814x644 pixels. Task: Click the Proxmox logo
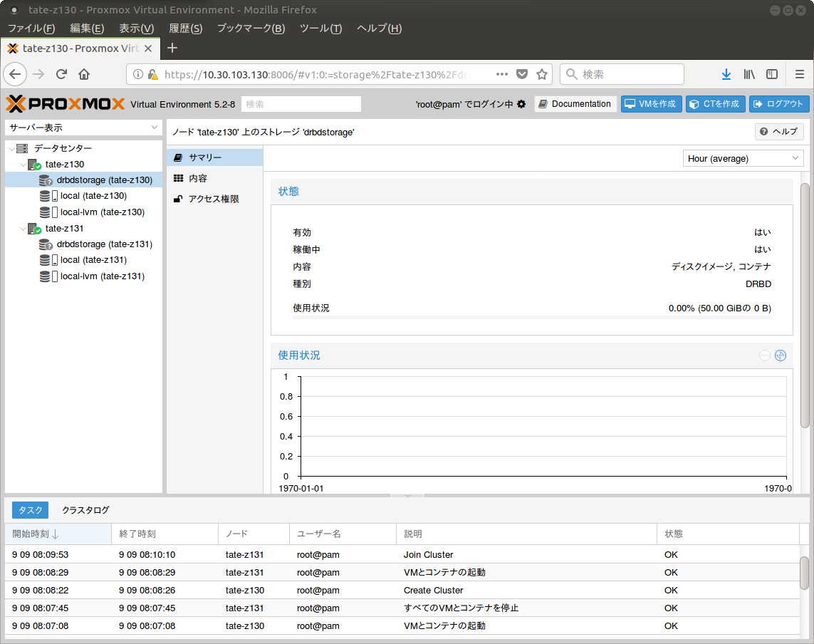[64, 103]
